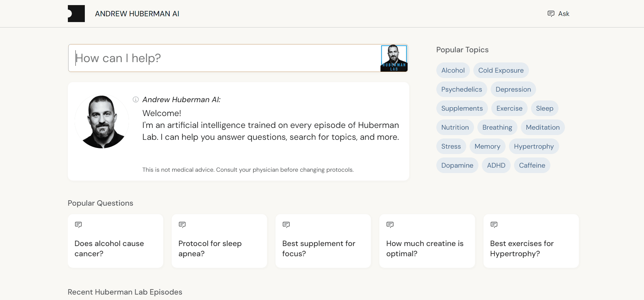Click the Stress topic chip
Viewport: 644px width, 300px height.
pos(451,146)
